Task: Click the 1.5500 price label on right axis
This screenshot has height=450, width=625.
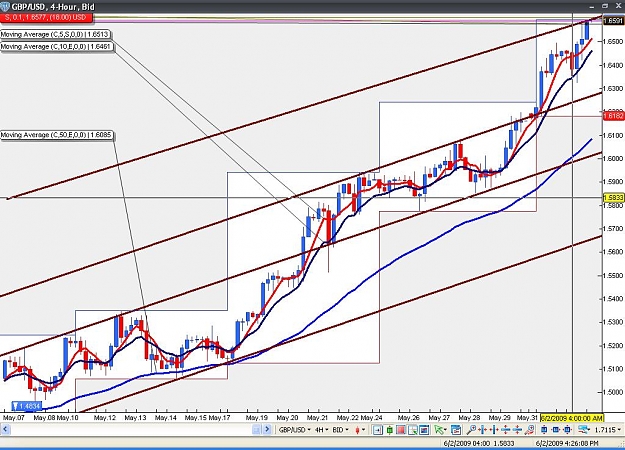Action: (x=614, y=275)
